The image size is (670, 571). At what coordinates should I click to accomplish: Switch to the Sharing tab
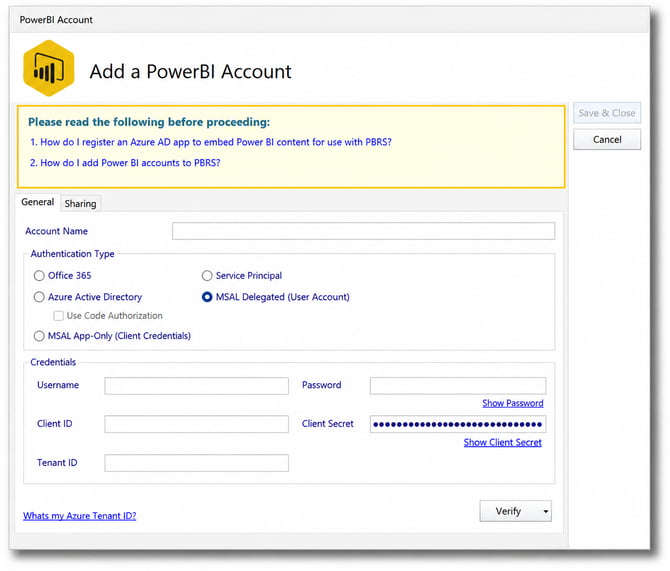coord(80,203)
